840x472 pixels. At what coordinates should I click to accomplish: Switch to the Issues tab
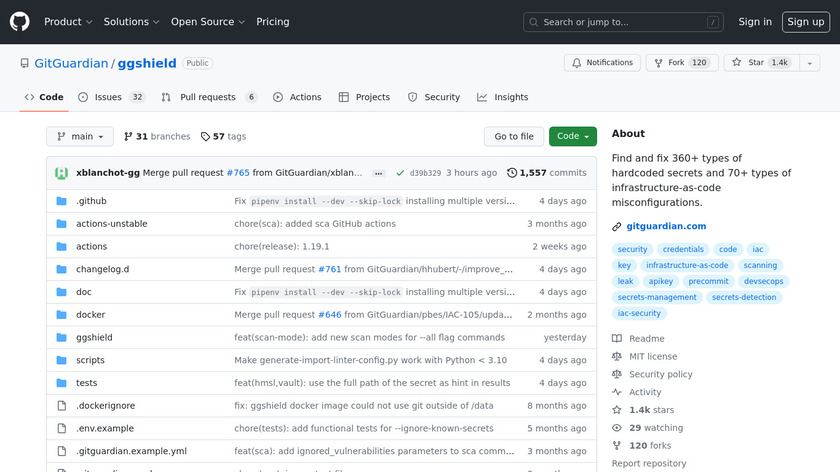tap(110, 97)
